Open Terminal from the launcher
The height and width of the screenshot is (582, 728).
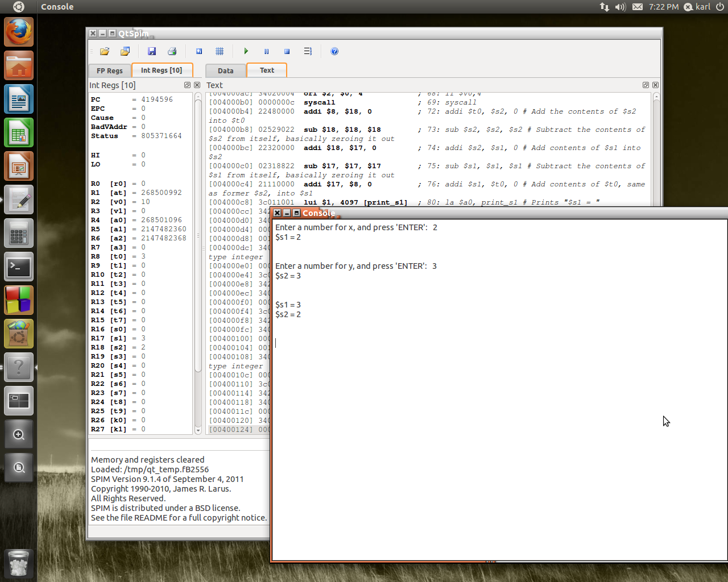tap(19, 267)
